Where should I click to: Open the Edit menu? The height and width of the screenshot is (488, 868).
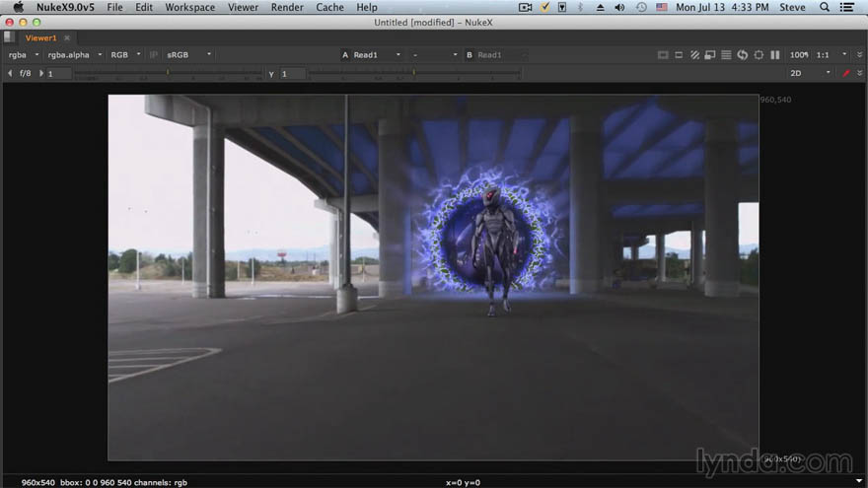(x=144, y=7)
